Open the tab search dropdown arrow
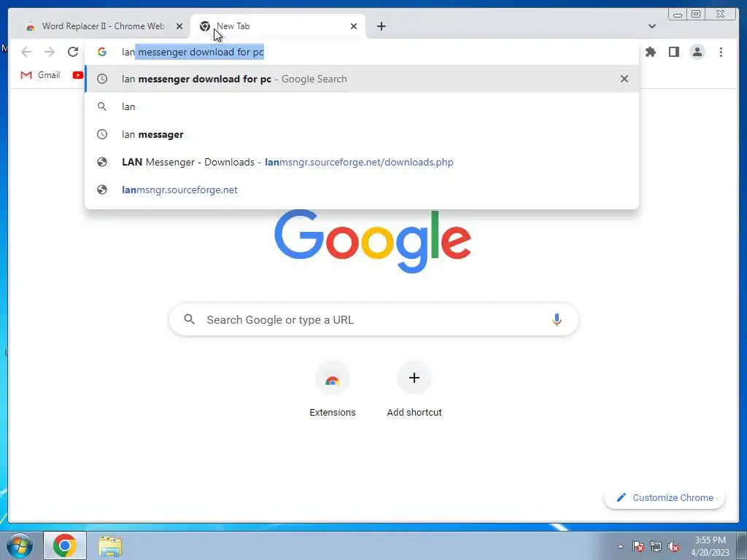The image size is (747, 560). pyautogui.click(x=652, y=26)
